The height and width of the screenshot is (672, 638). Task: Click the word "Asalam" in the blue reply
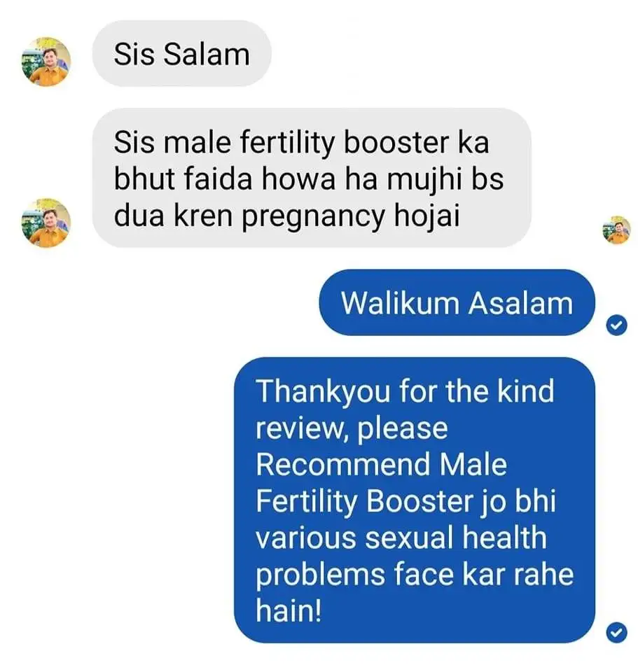tap(520, 303)
